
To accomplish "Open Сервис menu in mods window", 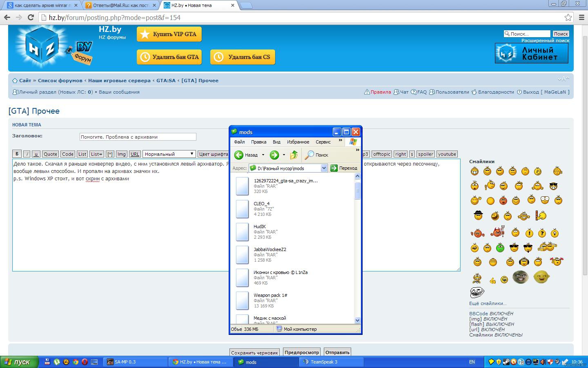I will tap(323, 142).
